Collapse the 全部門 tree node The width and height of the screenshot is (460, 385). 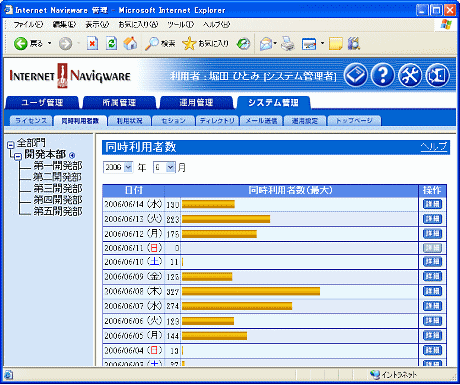click(11, 145)
